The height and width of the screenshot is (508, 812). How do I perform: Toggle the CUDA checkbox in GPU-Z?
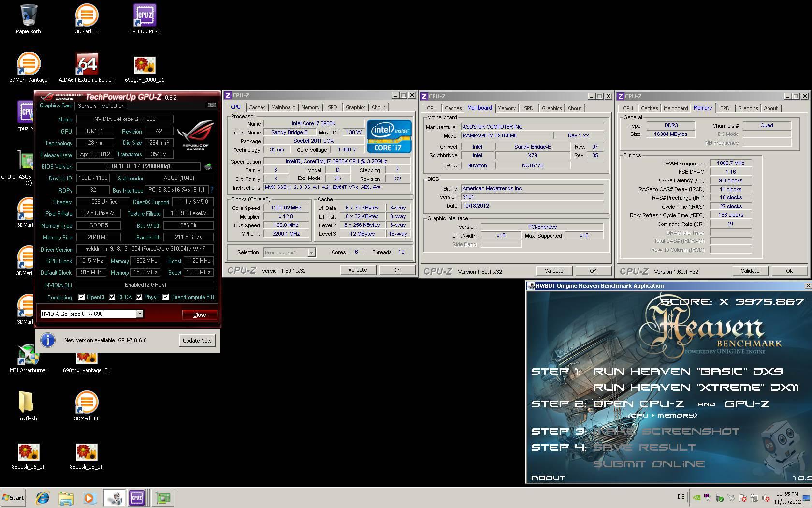coord(112,297)
